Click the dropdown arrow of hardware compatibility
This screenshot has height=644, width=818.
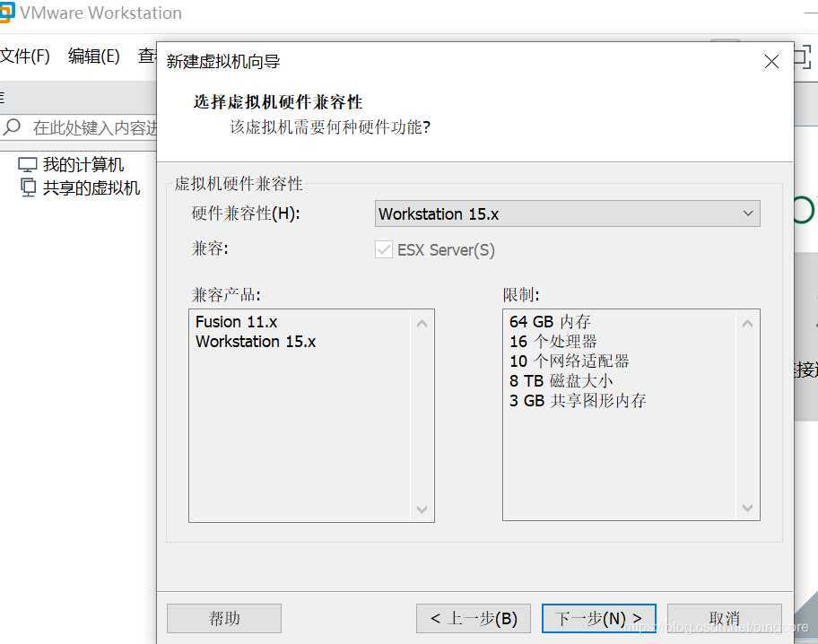click(x=748, y=213)
